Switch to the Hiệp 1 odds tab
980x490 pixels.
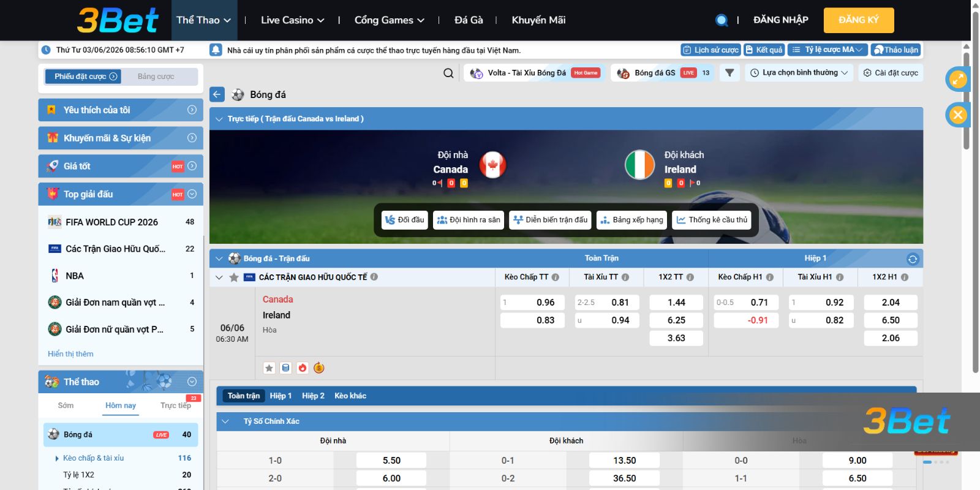coord(281,396)
